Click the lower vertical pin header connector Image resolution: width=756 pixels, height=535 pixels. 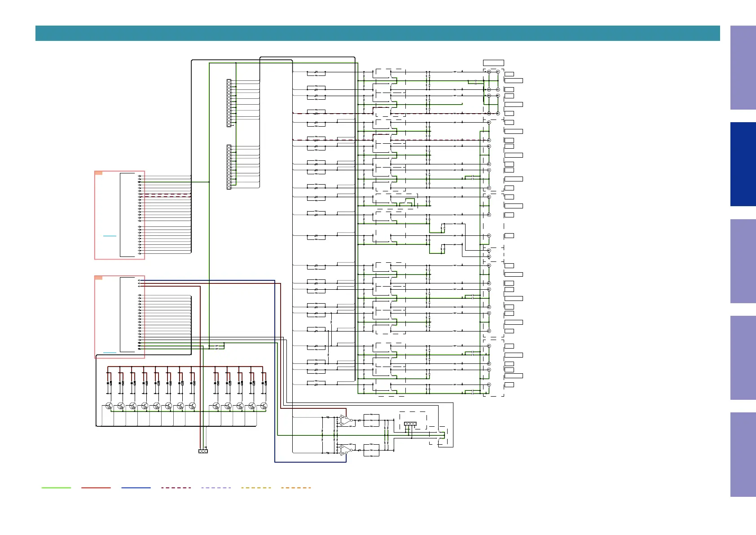(229, 167)
